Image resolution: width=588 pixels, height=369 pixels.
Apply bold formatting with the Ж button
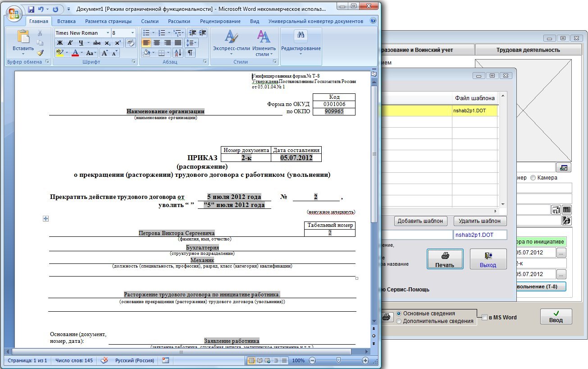[x=59, y=43]
